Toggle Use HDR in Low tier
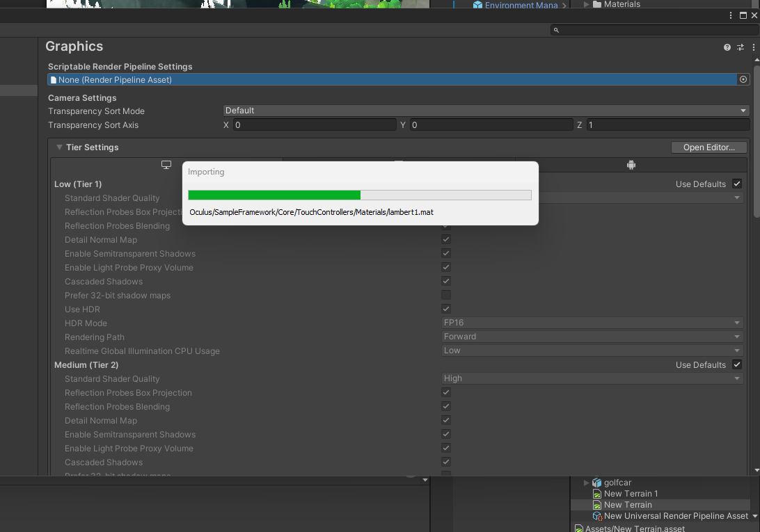 tap(446, 309)
